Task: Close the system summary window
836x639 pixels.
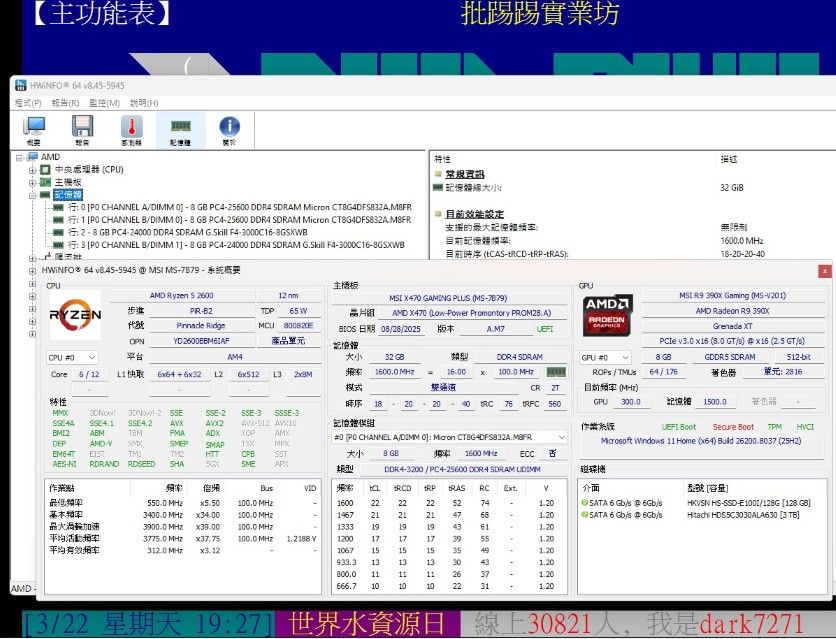Action: coord(824,271)
